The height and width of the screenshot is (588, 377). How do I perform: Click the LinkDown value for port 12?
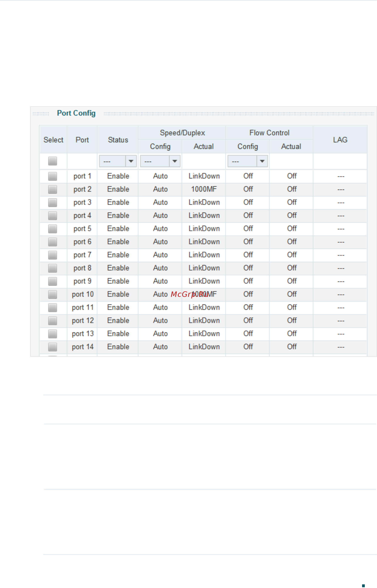point(204,320)
